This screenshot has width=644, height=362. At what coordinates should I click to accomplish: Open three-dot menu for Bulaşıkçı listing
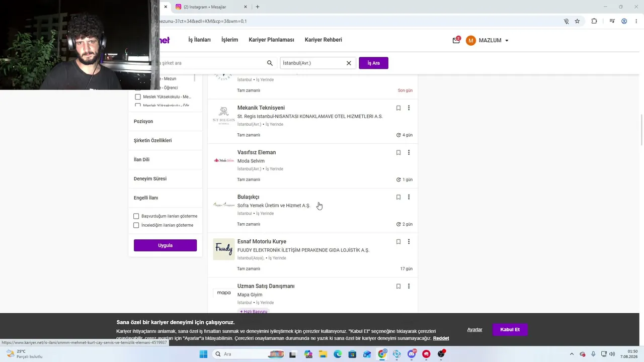409,197
